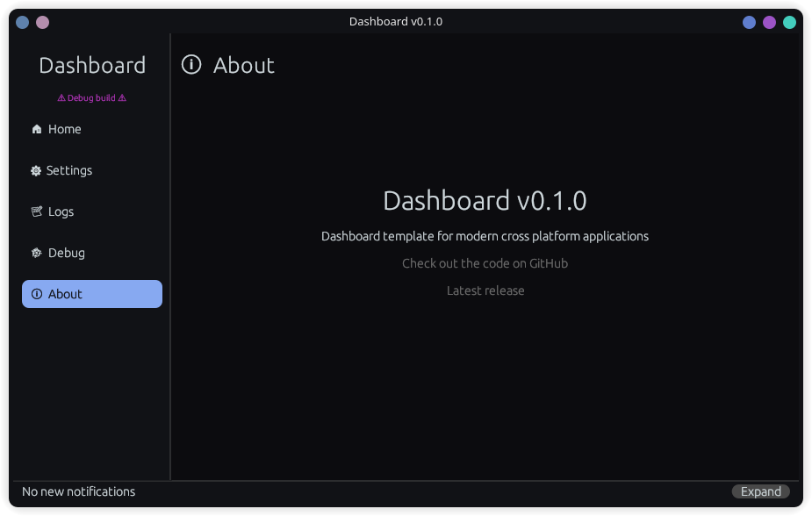Viewport: 812px width, 516px height.
Task: Click the purple circle titlebar button
Action: [769, 22]
